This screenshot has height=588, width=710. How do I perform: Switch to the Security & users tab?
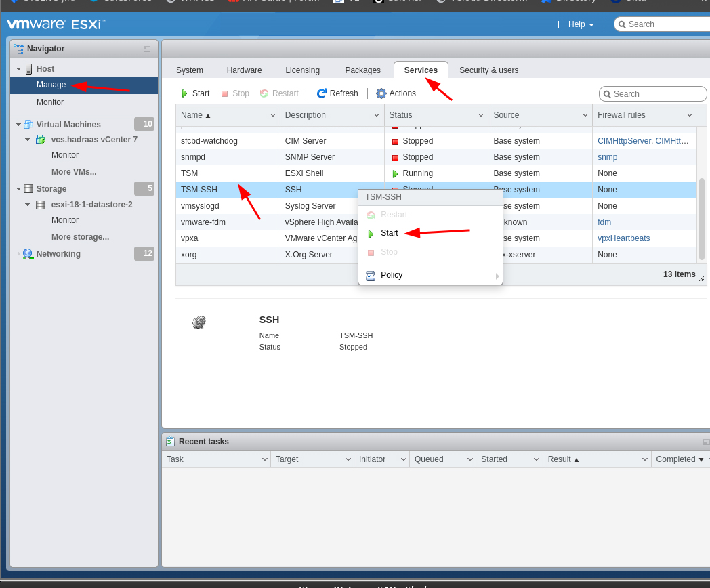coord(488,70)
